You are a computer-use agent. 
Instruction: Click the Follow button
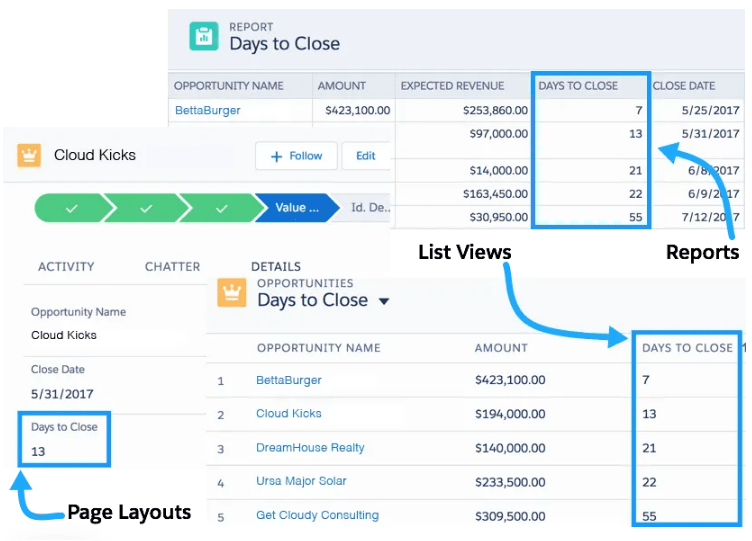pos(296,156)
